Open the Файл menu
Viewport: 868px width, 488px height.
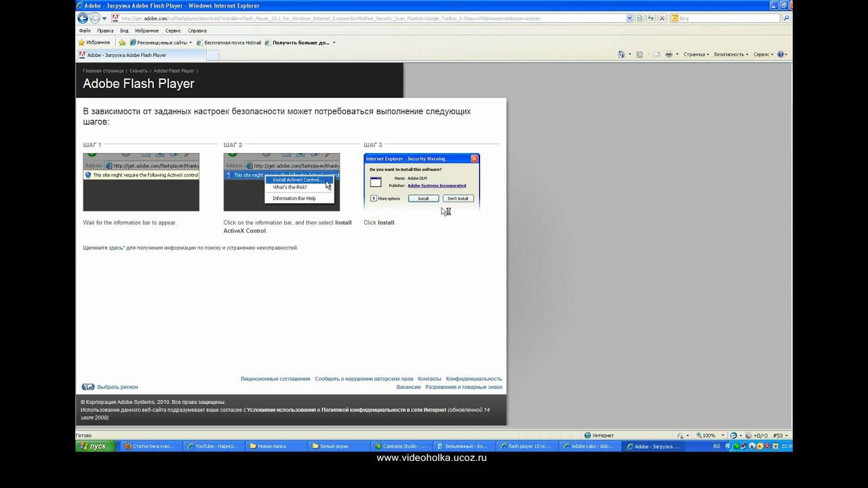(85, 30)
